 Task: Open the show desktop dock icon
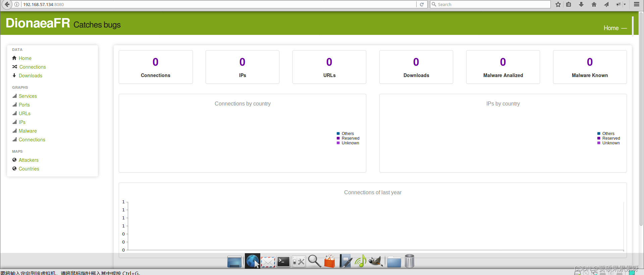point(234,262)
